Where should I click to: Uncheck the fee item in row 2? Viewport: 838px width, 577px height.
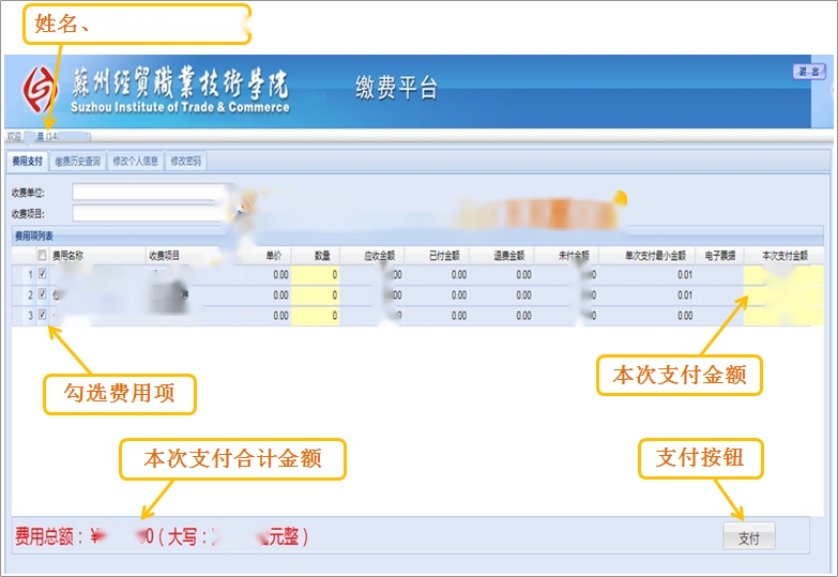pyautogui.click(x=42, y=295)
